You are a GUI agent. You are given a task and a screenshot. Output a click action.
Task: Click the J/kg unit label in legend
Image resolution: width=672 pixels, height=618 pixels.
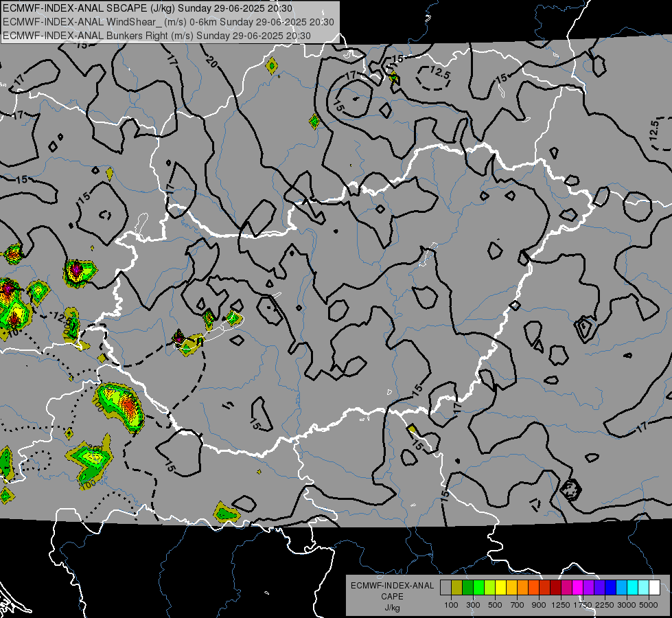[392, 608]
